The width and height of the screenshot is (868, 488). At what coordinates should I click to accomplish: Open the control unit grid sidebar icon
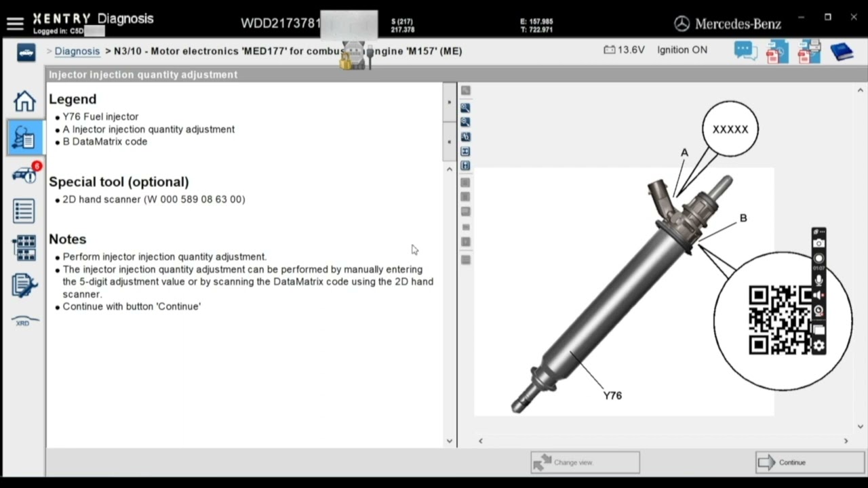click(x=24, y=248)
